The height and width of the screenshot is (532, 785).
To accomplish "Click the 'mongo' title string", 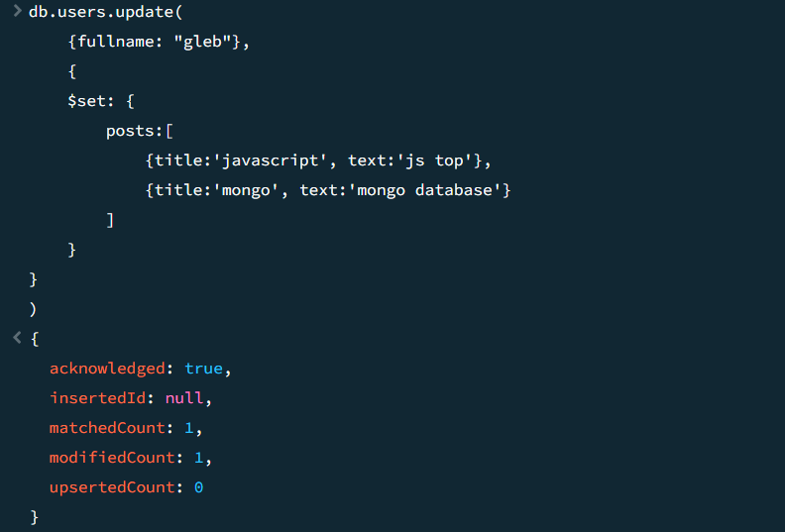I will point(246,190).
